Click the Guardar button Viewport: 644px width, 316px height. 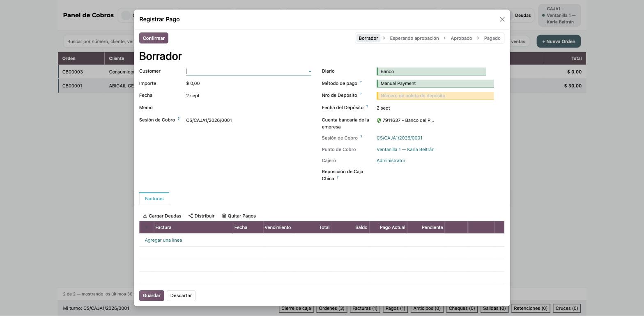click(152, 295)
